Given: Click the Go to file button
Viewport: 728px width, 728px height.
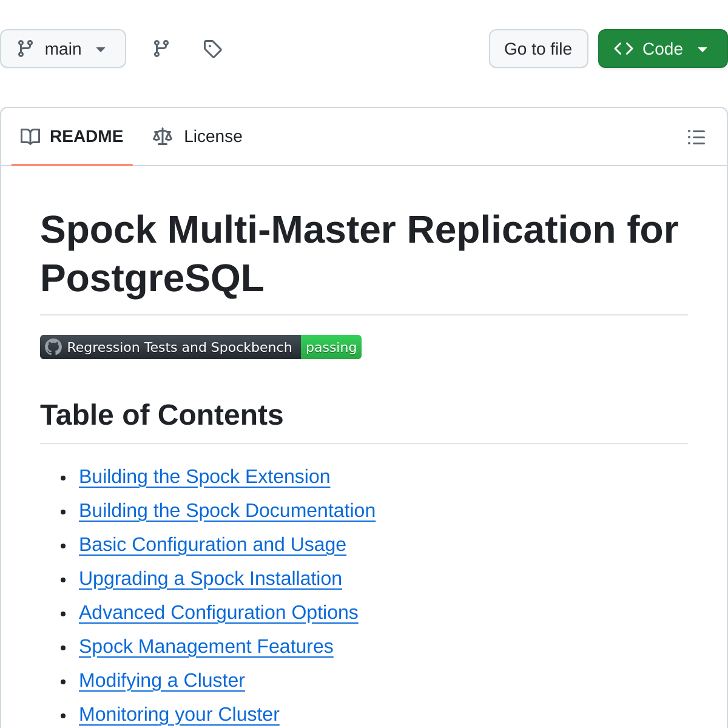Looking at the screenshot, I should (x=538, y=49).
